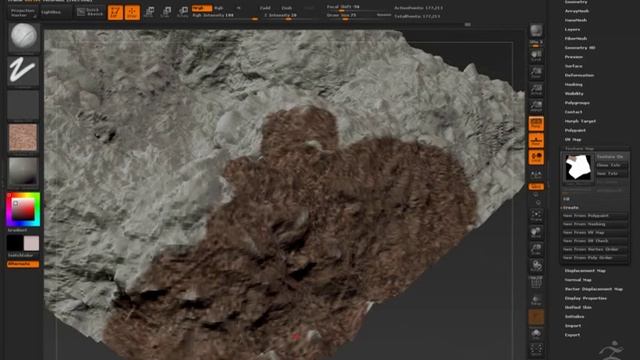Click the Actual size icon
Screen dimensions: 640x360
click(x=536, y=89)
